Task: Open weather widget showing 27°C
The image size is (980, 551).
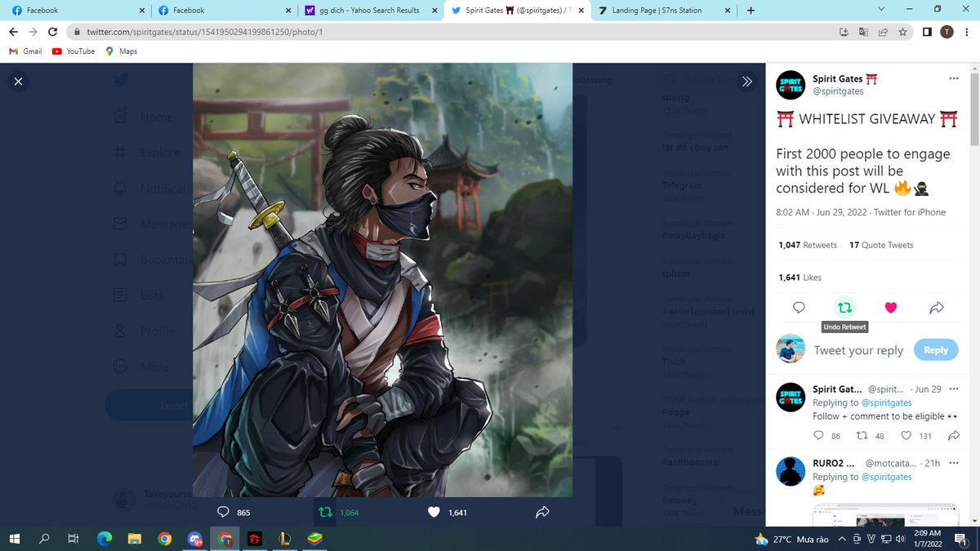Action: point(793,540)
